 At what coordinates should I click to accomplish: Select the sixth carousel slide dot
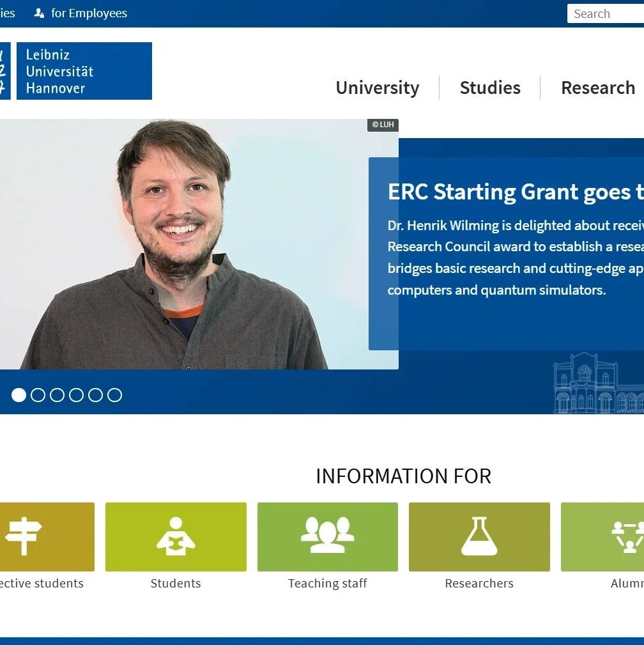[x=115, y=395]
